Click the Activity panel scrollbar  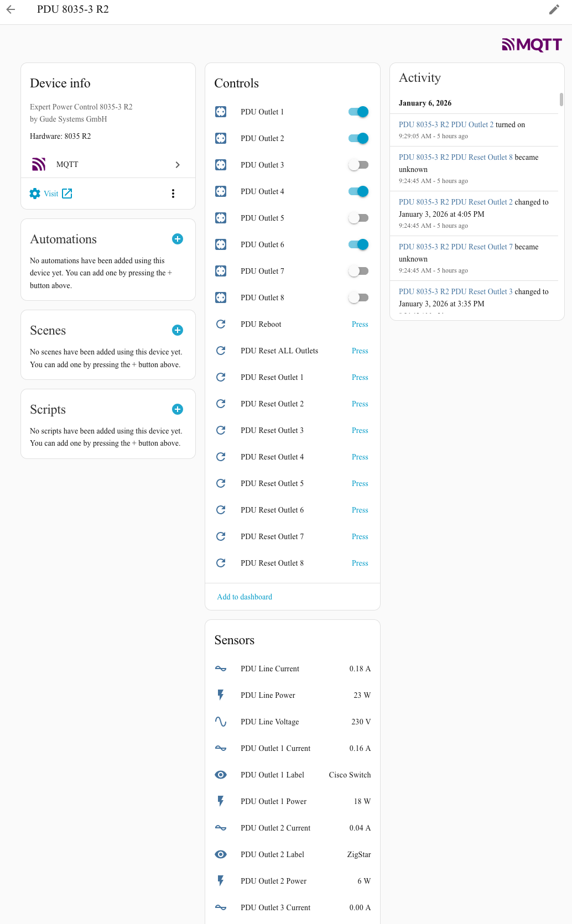click(x=561, y=100)
